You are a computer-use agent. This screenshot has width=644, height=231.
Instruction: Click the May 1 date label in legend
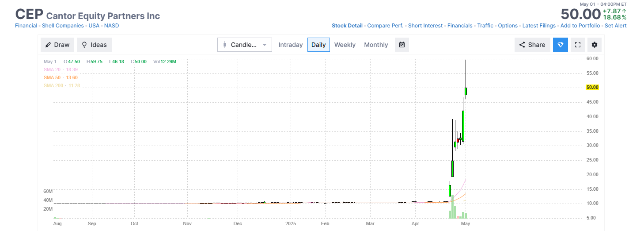[50, 62]
